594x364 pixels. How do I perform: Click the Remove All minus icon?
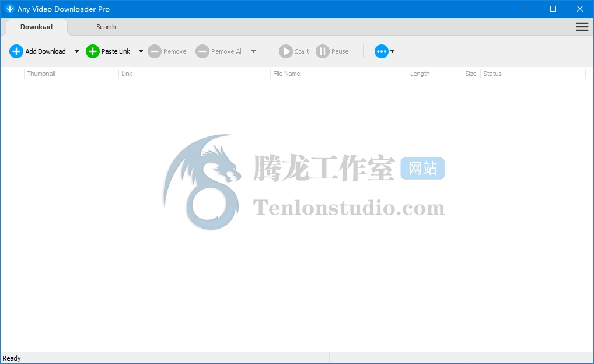coord(202,51)
